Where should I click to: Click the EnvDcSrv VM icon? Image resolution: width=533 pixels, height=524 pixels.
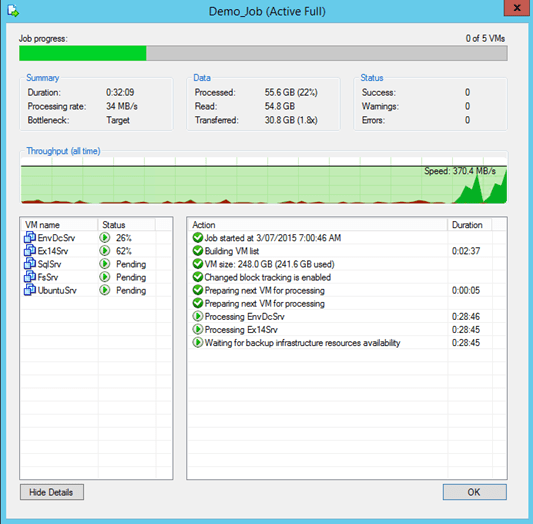tap(30, 237)
